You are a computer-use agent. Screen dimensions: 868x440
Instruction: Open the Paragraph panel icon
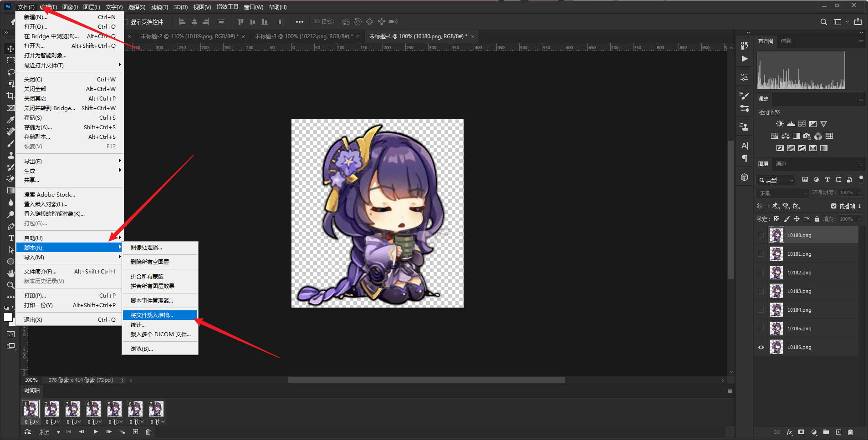point(744,158)
